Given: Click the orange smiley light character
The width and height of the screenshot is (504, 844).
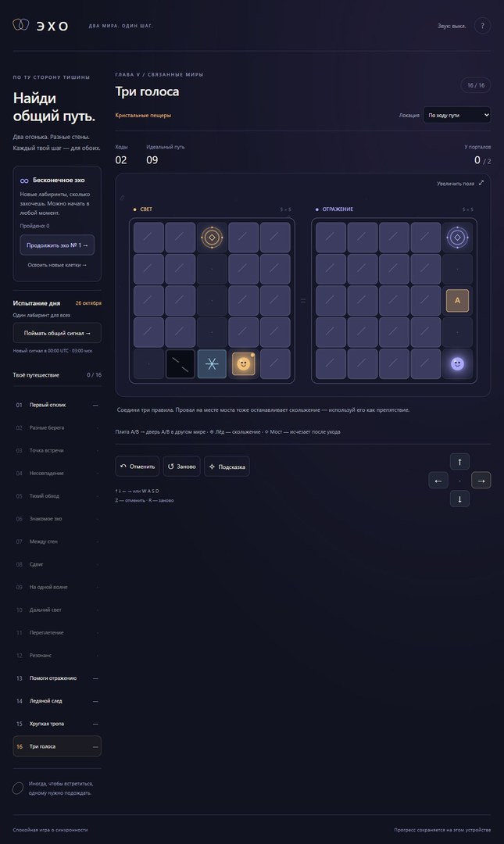Looking at the screenshot, I should (x=243, y=364).
